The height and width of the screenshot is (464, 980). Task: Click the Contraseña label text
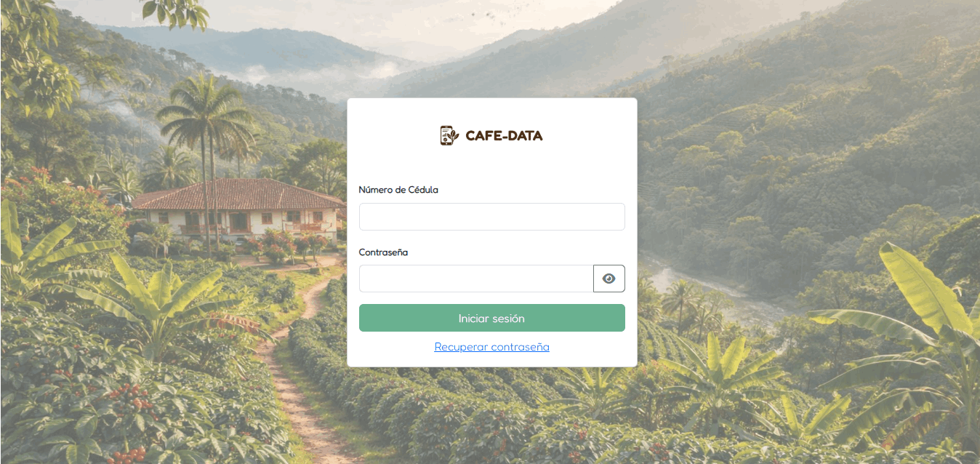[x=383, y=252]
